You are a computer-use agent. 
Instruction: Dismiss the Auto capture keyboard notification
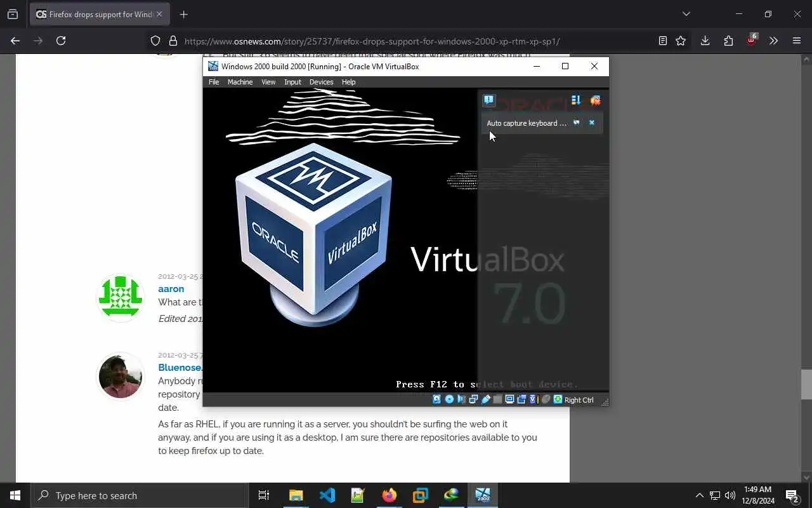[592, 123]
